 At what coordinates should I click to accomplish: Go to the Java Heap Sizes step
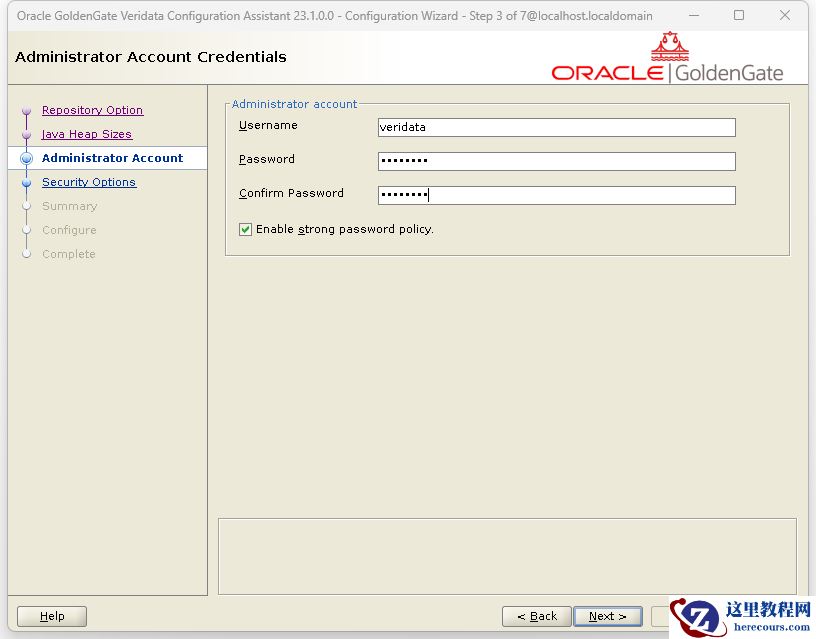pyautogui.click(x=86, y=134)
